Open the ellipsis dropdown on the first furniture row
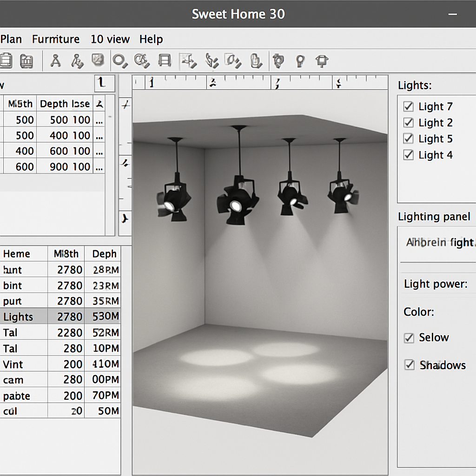The width and height of the screenshot is (476, 476). (x=99, y=119)
